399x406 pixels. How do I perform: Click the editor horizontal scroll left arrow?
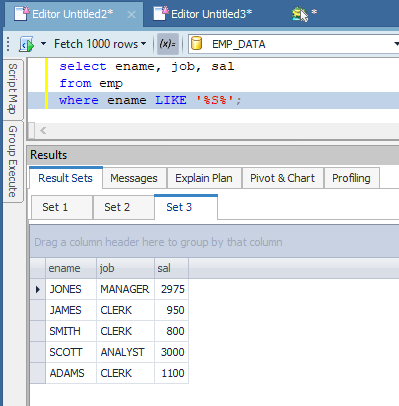click(43, 130)
